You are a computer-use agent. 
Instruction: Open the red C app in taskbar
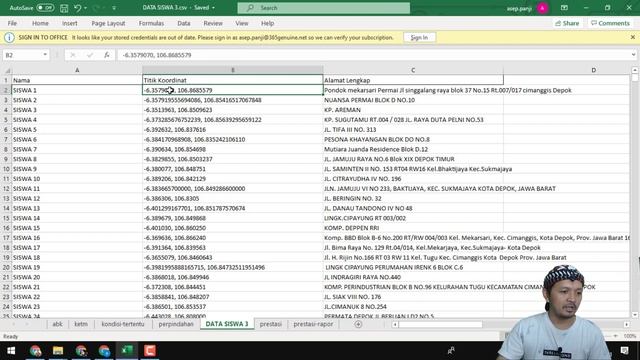point(150,351)
